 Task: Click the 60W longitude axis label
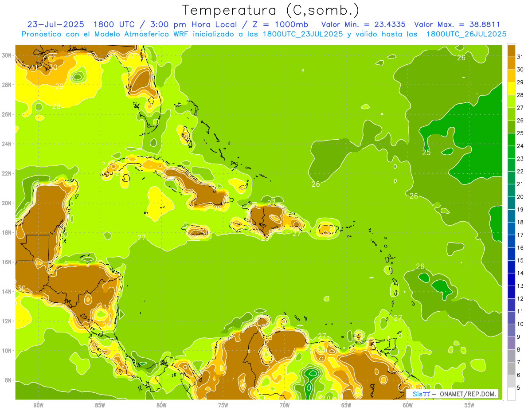(408, 405)
